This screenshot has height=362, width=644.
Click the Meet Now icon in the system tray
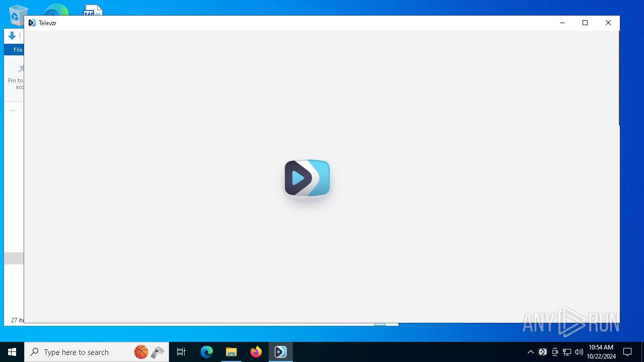555,352
